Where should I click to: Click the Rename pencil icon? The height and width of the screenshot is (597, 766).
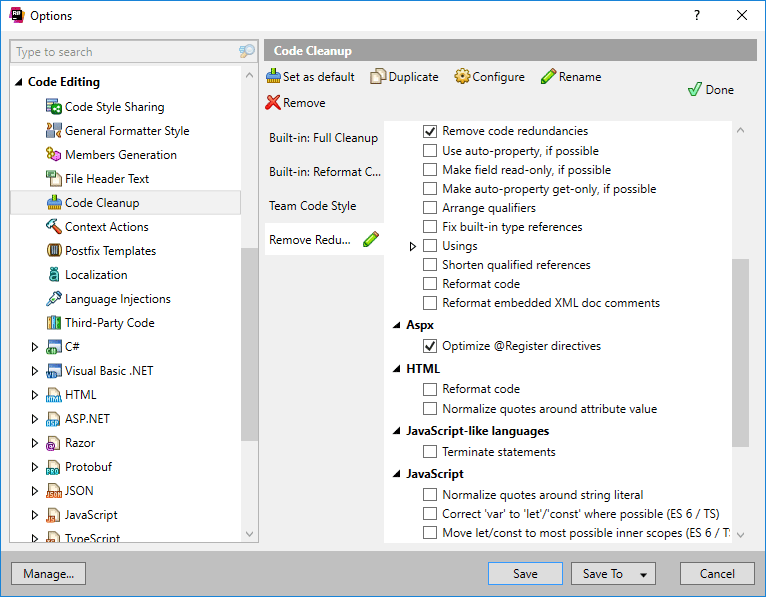(x=548, y=77)
